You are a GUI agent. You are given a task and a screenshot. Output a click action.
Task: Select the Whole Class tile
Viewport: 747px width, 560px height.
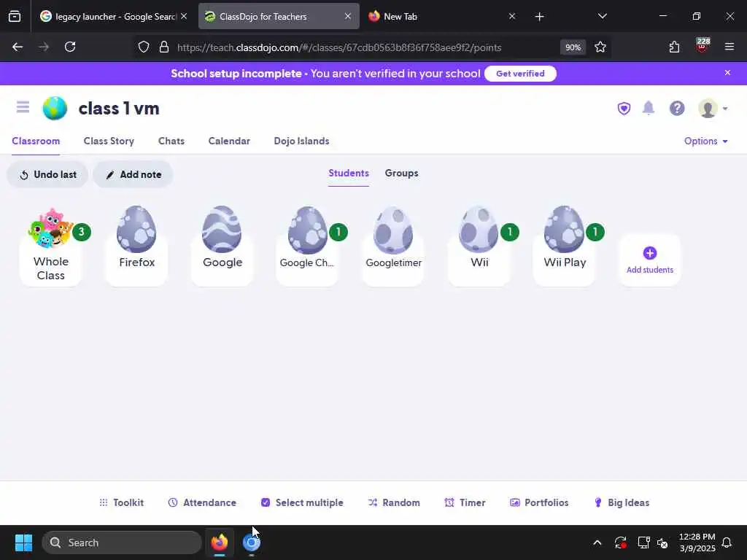(x=50, y=247)
